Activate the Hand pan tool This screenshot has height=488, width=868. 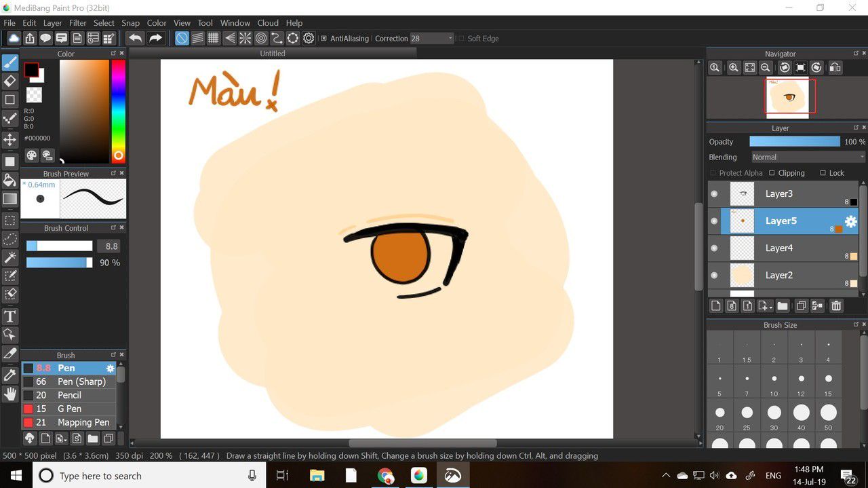click(x=10, y=394)
